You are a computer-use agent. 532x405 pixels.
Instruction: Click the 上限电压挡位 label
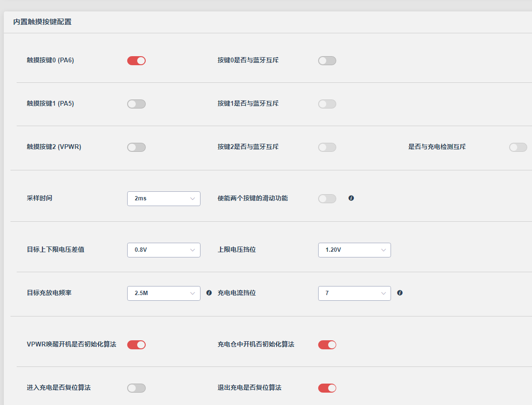point(237,250)
